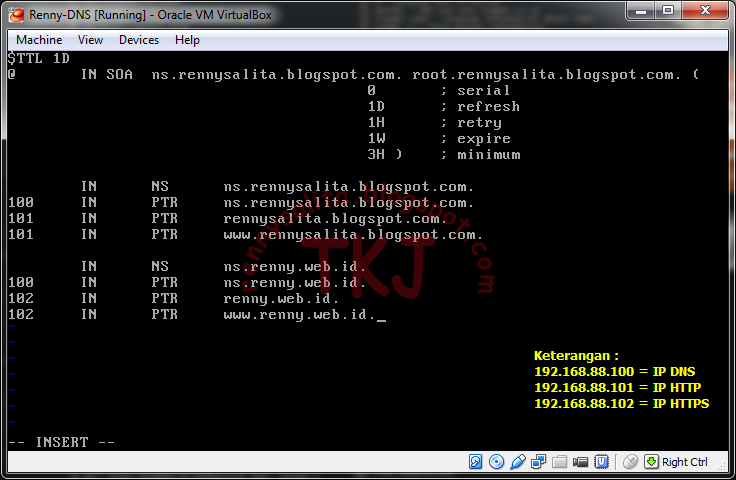Click the $TTL 1D line
Image resolution: width=736 pixels, height=480 pixels.
(38, 59)
